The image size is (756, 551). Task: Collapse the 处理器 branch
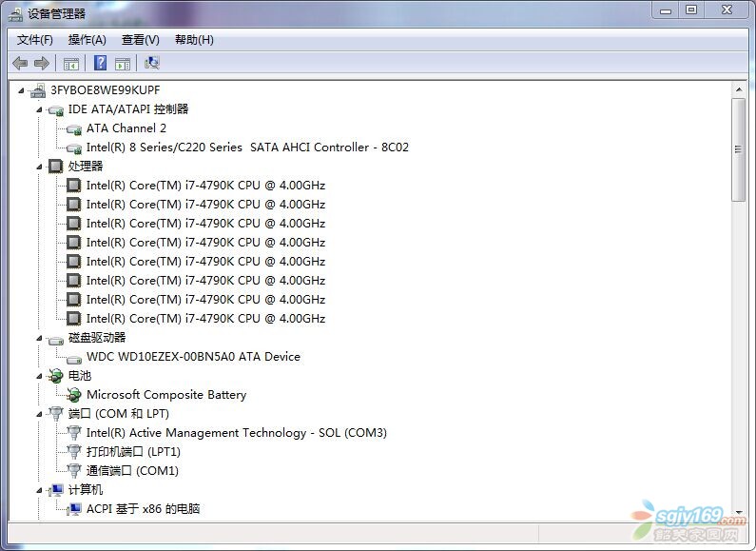(39, 167)
